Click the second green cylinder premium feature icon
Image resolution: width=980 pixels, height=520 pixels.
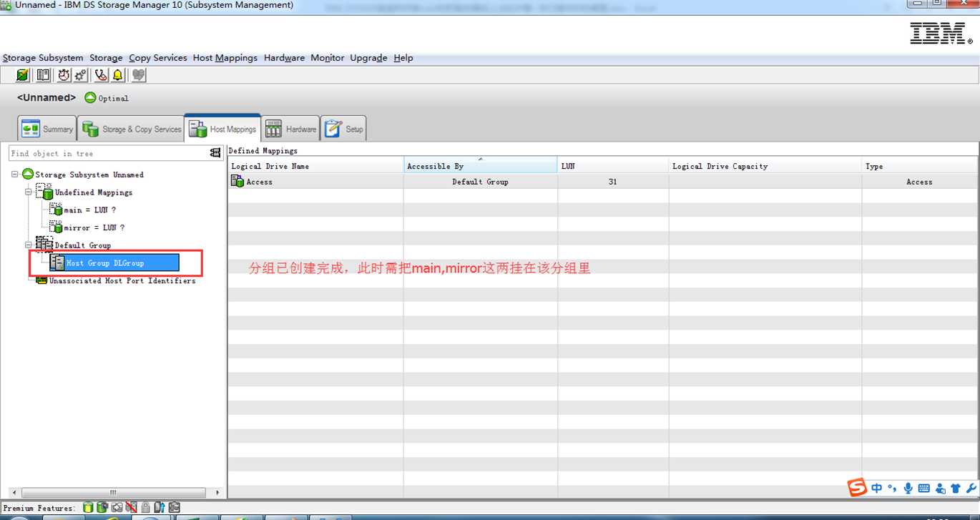(x=102, y=508)
